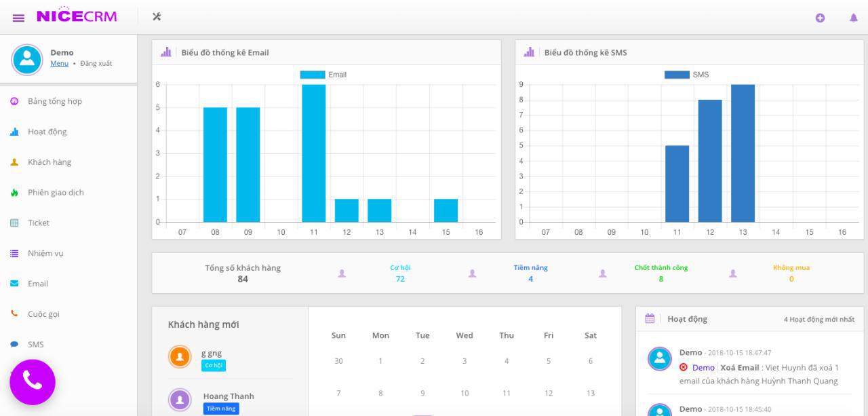Toggle the Email legend in the chart
The image size is (868, 416).
point(323,75)
